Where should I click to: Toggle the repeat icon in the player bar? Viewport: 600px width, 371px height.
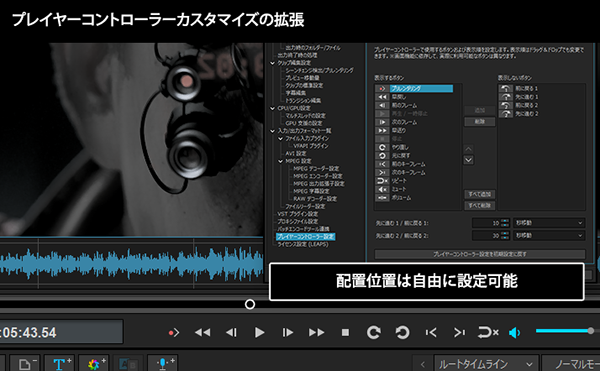pos(488,332)
